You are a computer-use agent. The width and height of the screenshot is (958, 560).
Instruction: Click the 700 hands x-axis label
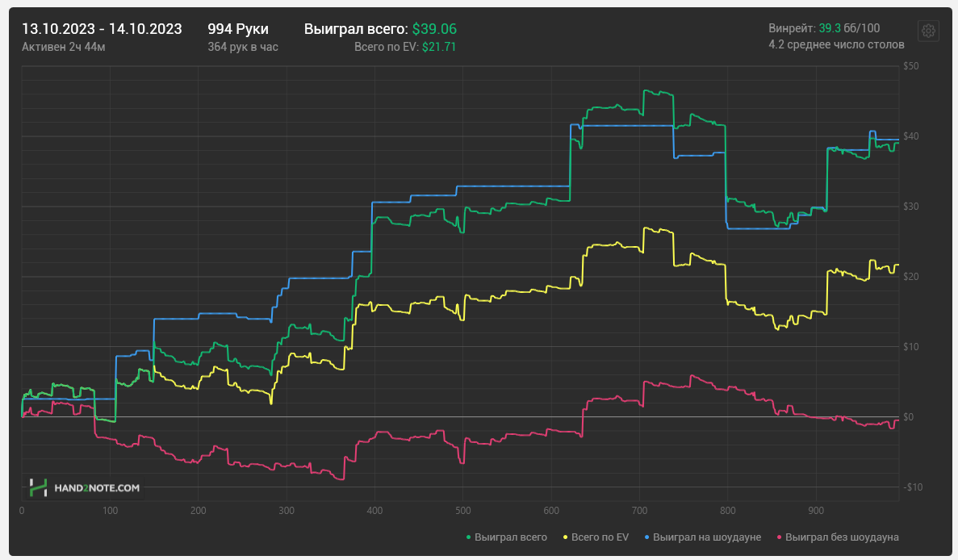pos(640,511)
